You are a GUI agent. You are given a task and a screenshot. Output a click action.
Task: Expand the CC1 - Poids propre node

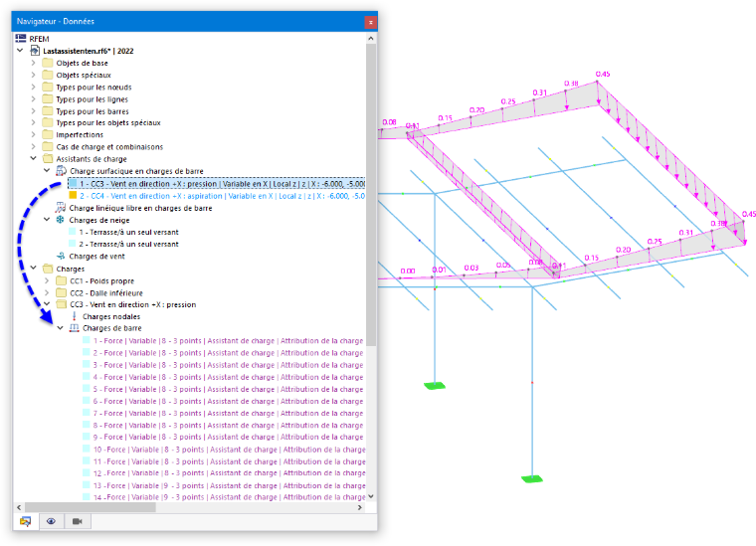coord(47,280)
